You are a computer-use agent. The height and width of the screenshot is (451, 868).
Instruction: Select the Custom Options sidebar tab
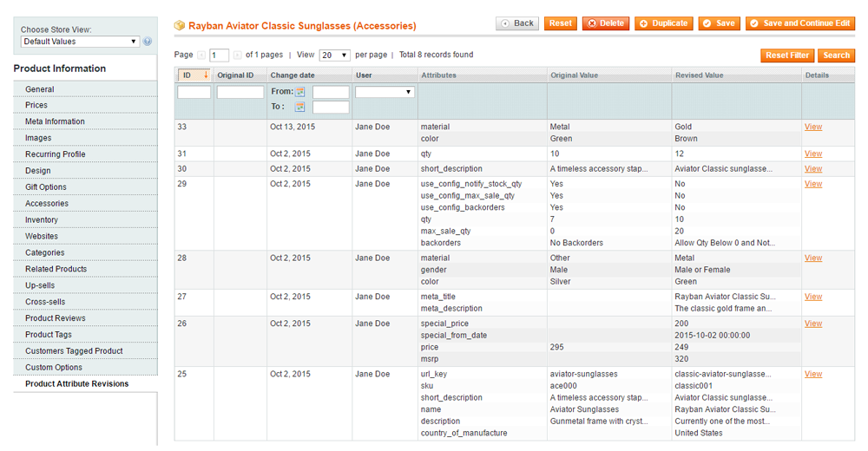click(54, 368)
